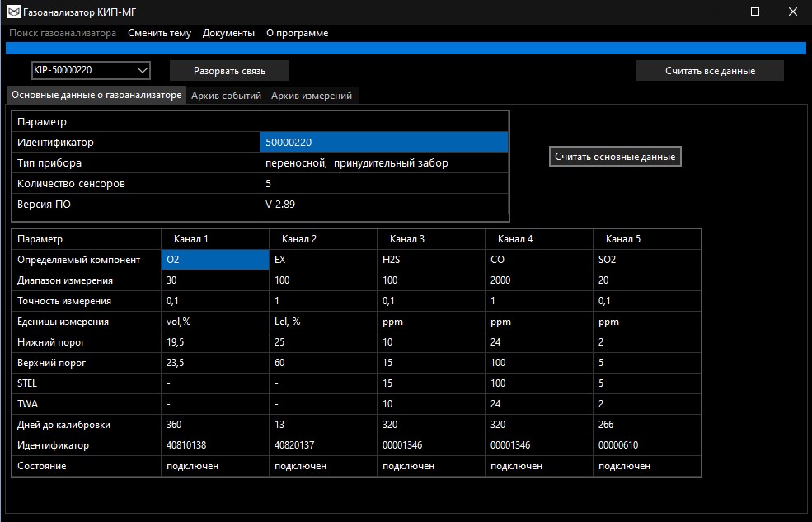Select Основные данные о газоанализаторе tab
The height and width of the screenshot is (522, 812).
(x=96, y=96)
